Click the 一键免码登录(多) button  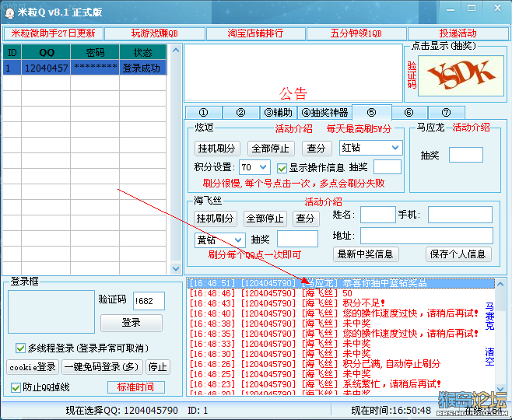click(x=102, y=367)
